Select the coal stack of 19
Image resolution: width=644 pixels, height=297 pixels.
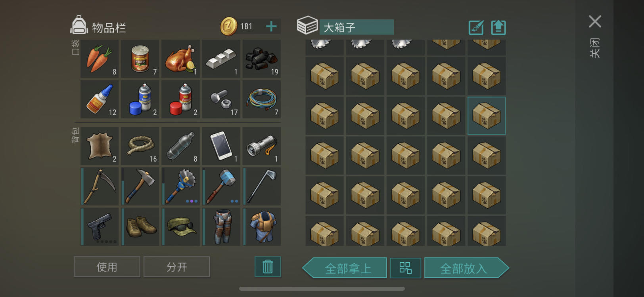pyautogui.click(x=262, y=59)
